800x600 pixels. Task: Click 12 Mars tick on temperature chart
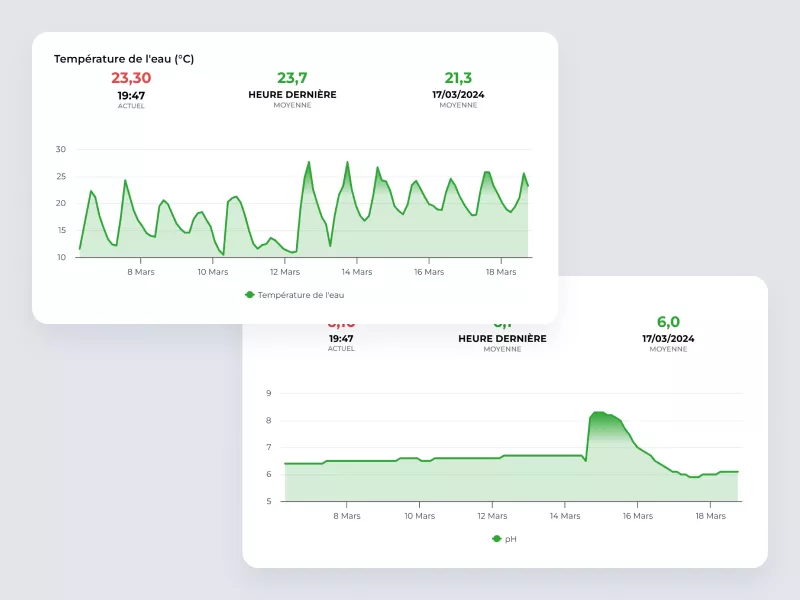pos(285,272)
